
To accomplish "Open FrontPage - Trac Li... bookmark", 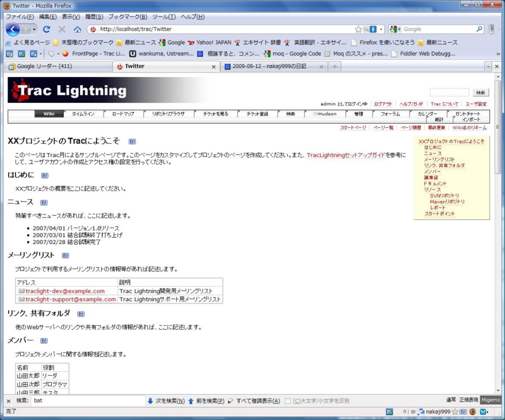I will 93,54.
